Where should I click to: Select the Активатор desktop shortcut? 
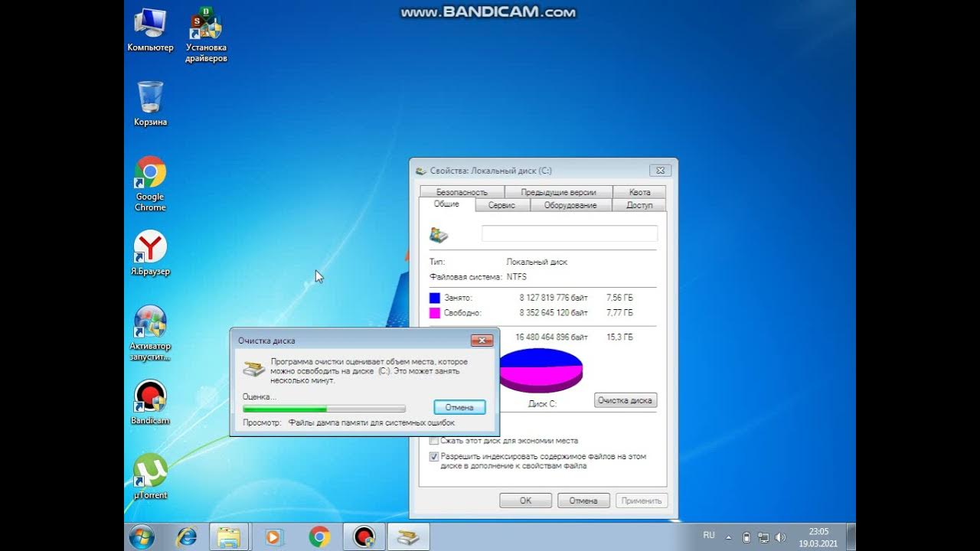click(150, 333)
